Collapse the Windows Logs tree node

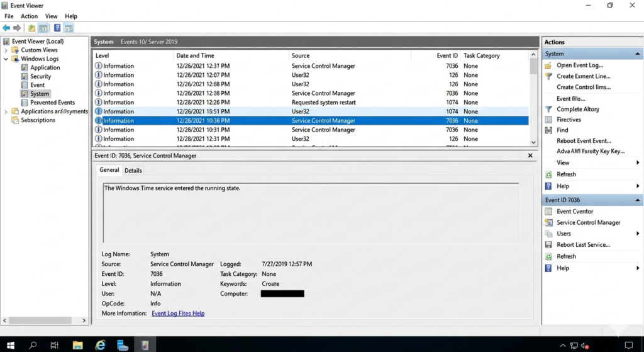tap(6, 59)
